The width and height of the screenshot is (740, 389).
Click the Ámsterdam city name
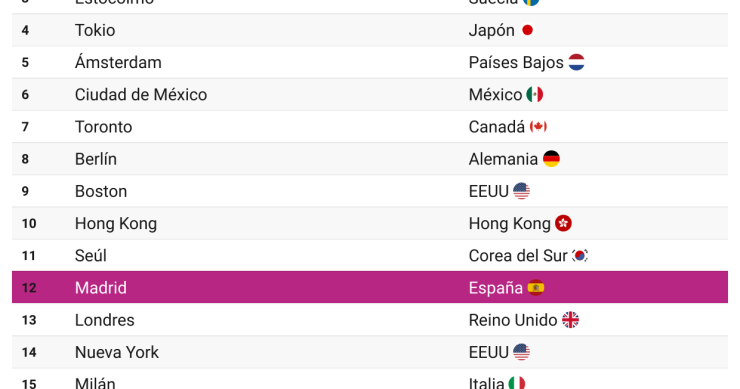click(x=118, y=62)
